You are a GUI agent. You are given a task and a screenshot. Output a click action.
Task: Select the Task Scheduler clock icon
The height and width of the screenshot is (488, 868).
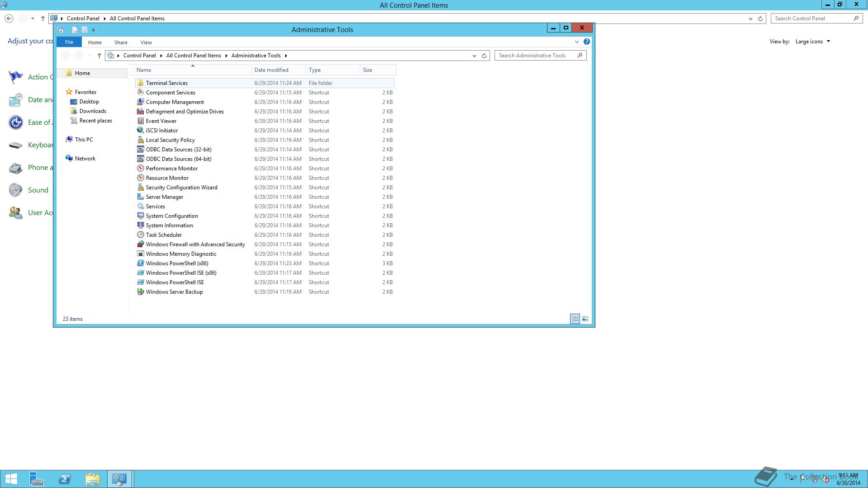coord(141,235)
